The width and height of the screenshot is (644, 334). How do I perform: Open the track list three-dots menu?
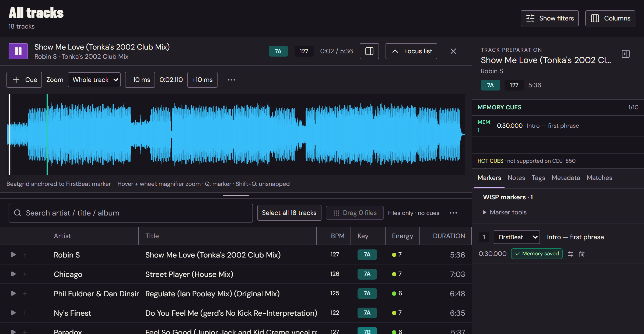453,213
